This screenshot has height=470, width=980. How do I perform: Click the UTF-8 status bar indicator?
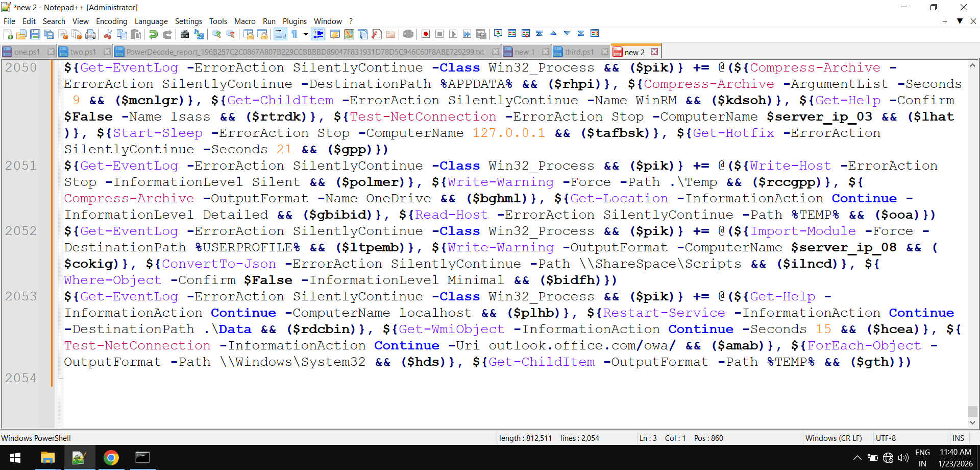(886, 438)
